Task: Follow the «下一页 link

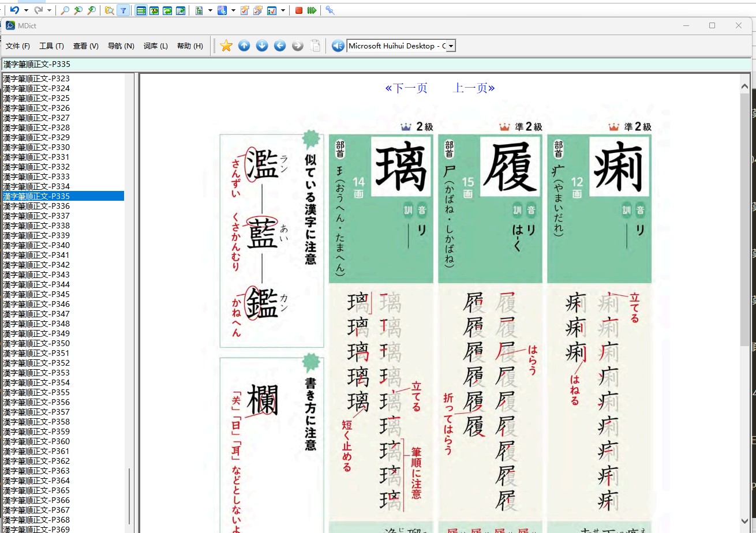Action: coord(406,88)
